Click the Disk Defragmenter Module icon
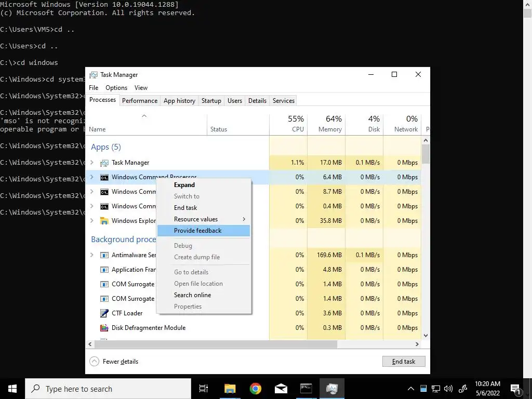This screenshot has width=532, height=399. click(x=104, y=328)
